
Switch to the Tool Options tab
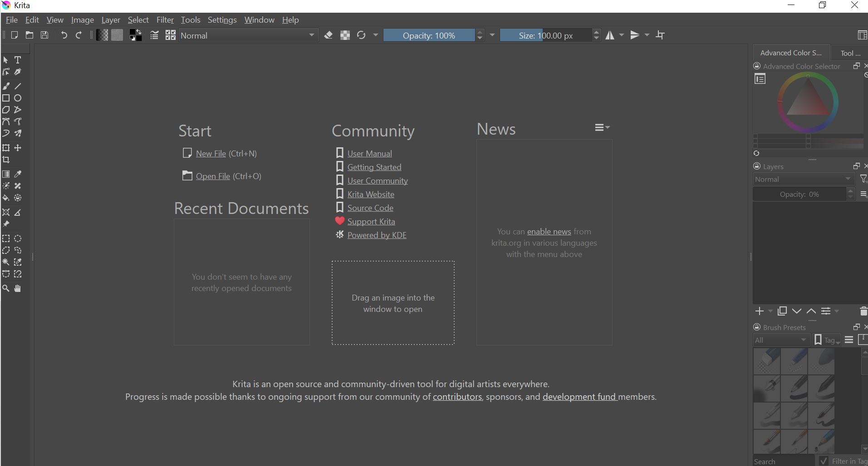(849, 53)
